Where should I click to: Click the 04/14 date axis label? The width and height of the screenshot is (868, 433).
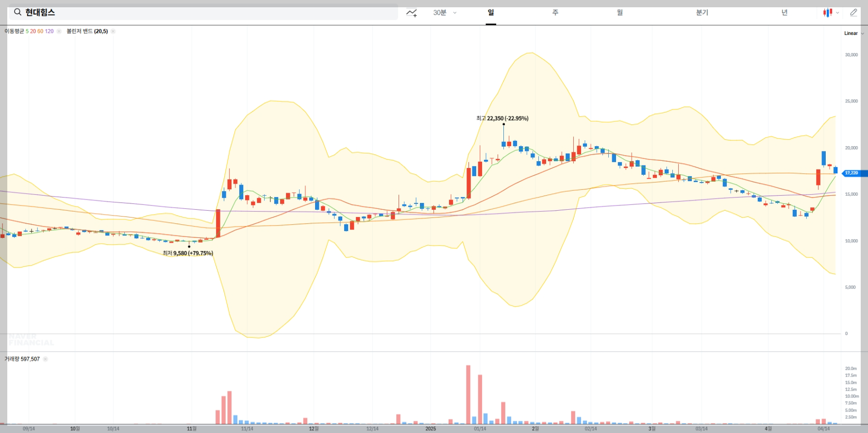click(824, 429)
